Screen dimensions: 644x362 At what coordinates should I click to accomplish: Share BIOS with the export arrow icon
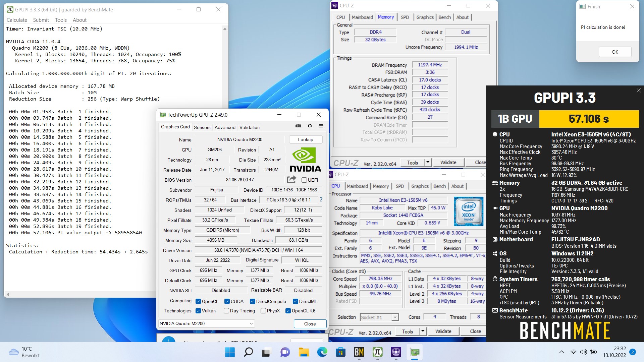(292, 179)
